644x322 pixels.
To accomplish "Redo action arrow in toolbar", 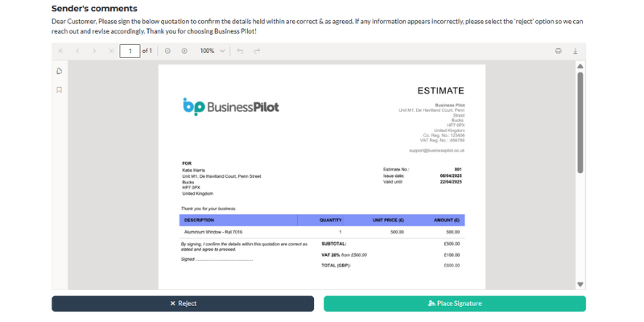I will (x=257, y=51).
